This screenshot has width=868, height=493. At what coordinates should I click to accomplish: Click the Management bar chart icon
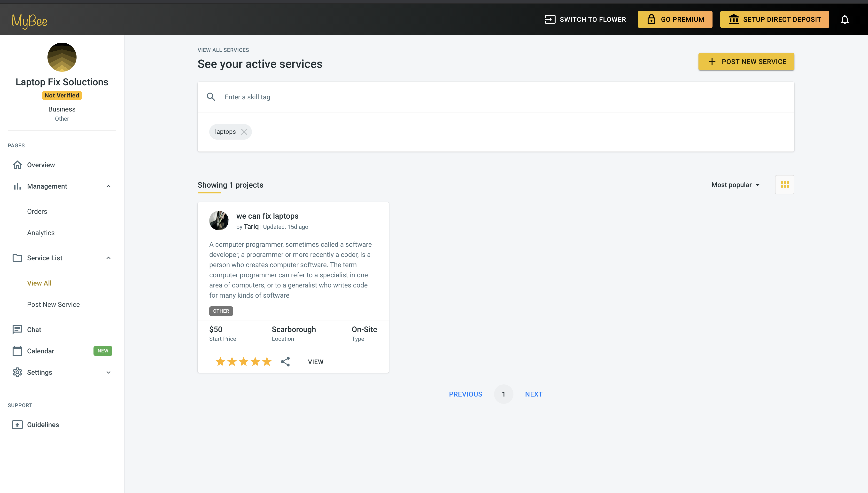click(17, 186)
